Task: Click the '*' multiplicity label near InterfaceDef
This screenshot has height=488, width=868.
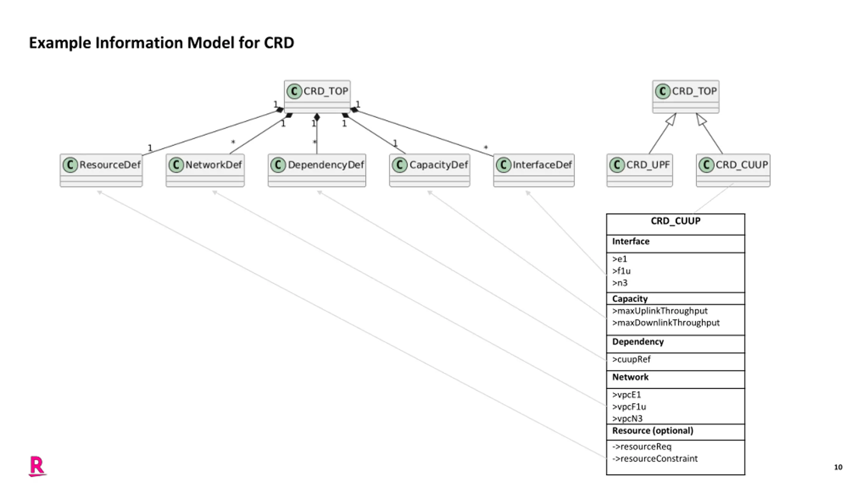Action: pos(486,148)
